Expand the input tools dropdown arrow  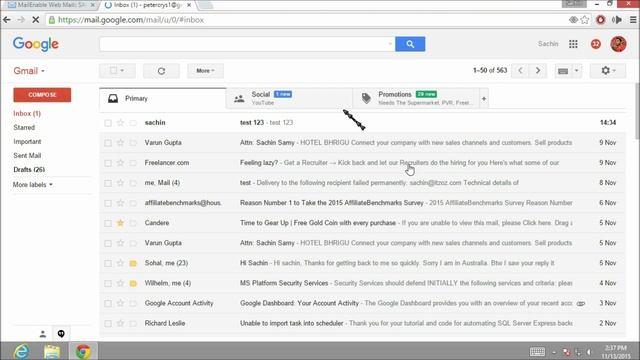576,71
